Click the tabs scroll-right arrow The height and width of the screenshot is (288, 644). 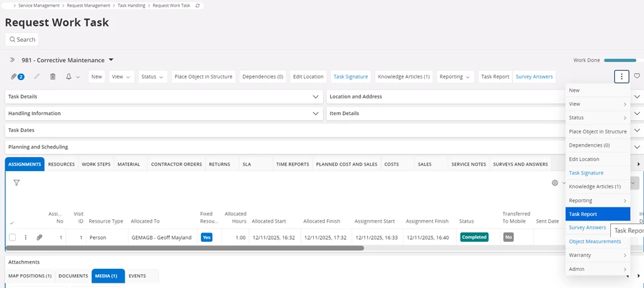(638, 164)
